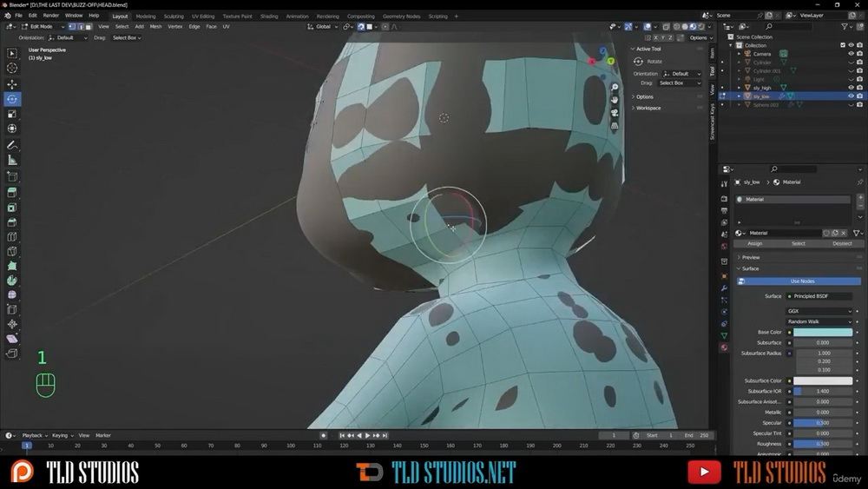Image resolution: width=868 pixels, height=489 pixels.
Task: Choose the Edge Slide tool
Action: (11, 309)
